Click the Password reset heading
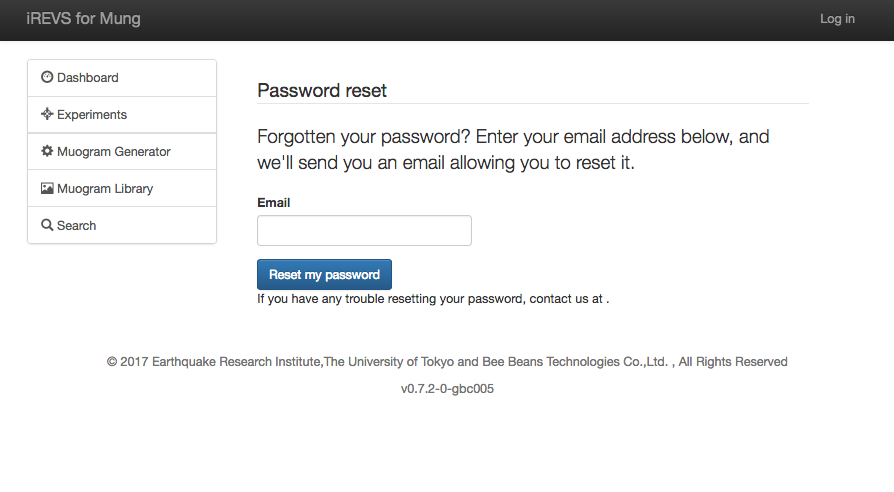Image resolution: width=894 pixels, height=492 pixels. tap(322, 91)
